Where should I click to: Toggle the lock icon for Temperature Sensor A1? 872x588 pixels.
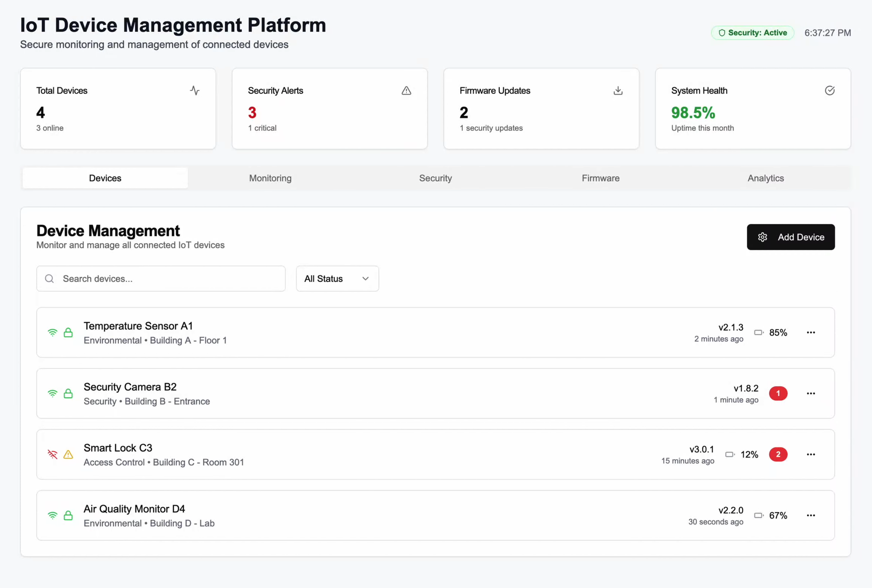(x=68, y=332)
